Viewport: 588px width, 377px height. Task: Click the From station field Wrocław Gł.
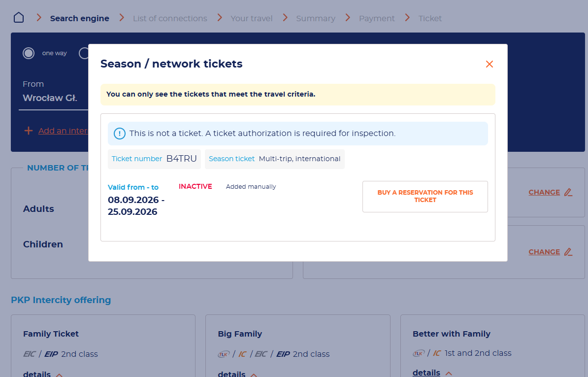53,98
